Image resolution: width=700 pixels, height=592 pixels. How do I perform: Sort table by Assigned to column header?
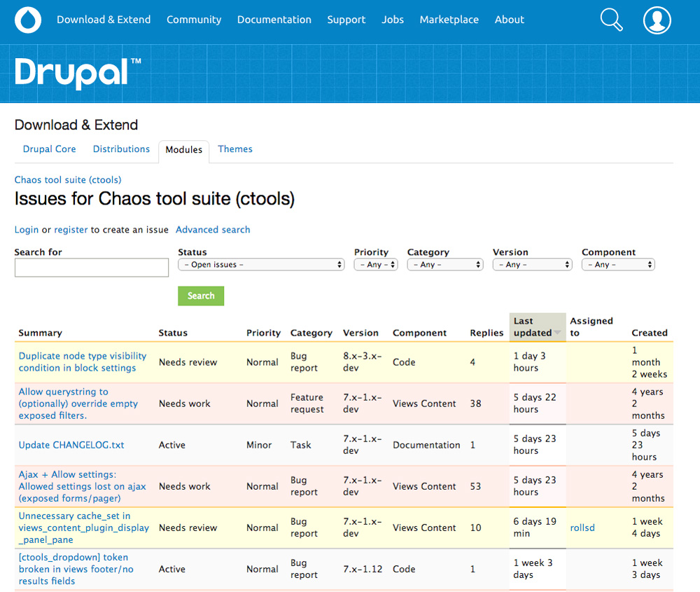591,327
